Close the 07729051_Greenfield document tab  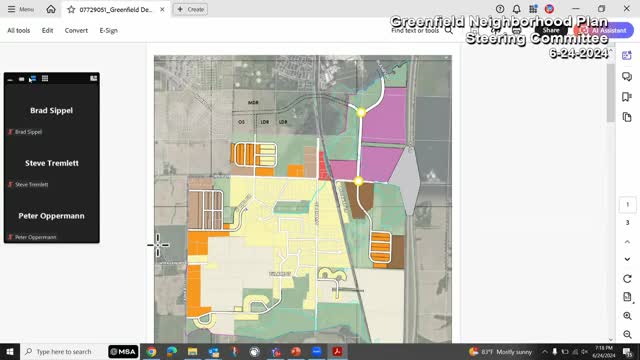[162, 9]
